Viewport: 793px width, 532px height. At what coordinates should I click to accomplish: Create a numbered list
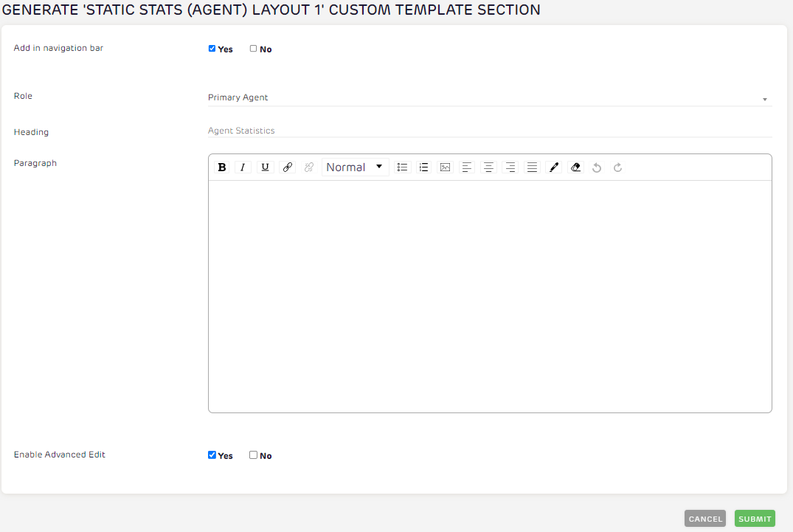coord(423,167)
